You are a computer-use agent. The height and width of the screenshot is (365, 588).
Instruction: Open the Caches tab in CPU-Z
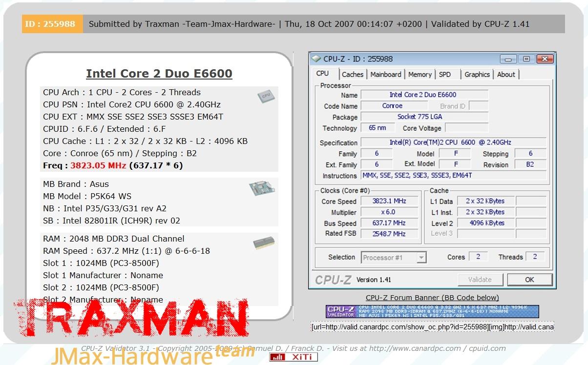(x=353, y=74)
